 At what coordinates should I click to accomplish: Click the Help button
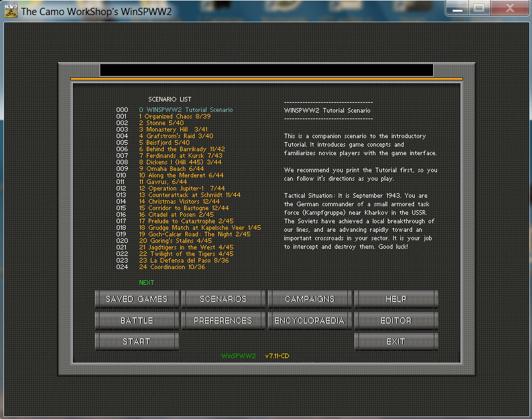click(396, 299)
